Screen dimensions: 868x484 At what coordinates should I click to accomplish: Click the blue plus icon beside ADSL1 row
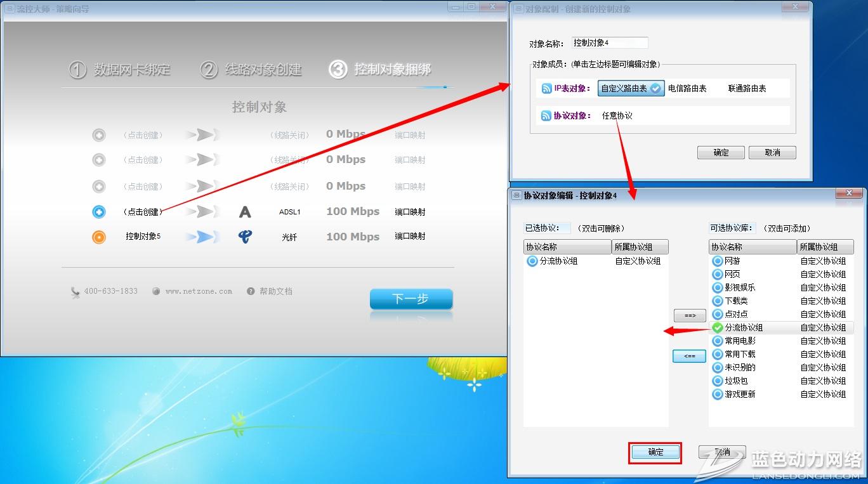coord(99,212)
